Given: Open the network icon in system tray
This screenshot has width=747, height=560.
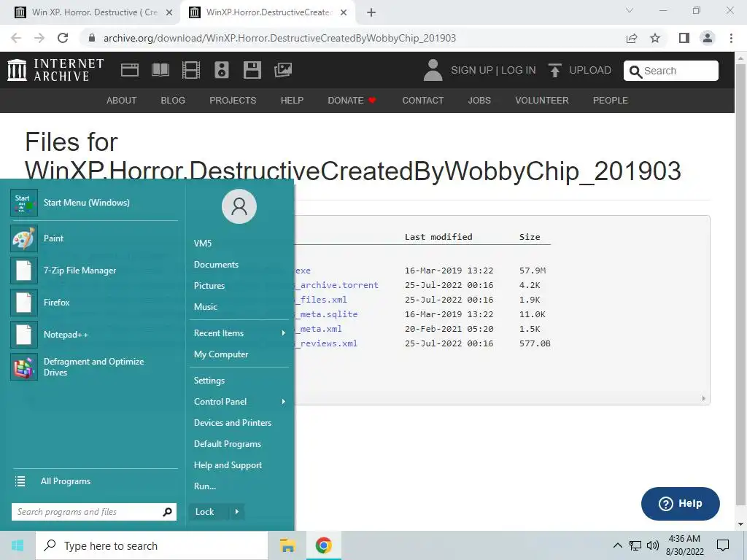Looking at the screenshot, I should coord(635,545).
